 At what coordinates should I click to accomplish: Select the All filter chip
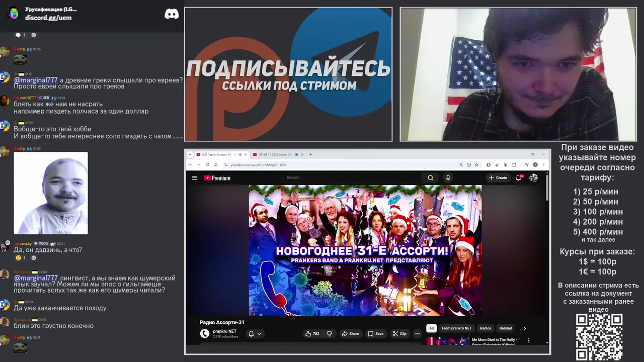(431, 328)
